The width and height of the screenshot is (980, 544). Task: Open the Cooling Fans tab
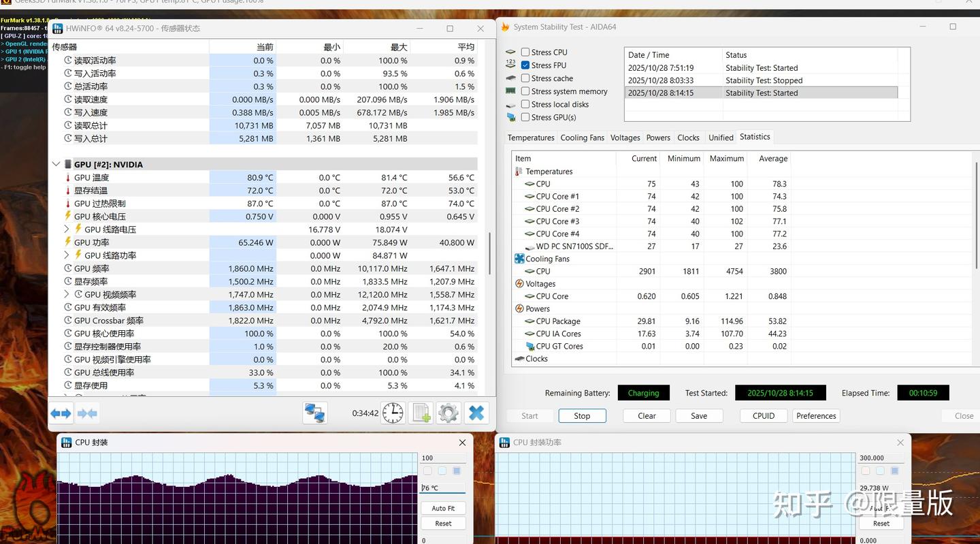click(x=582, y=138)
